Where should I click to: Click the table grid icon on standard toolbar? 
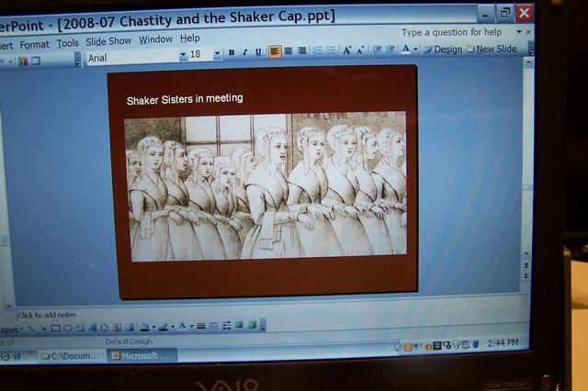point(36,61)
